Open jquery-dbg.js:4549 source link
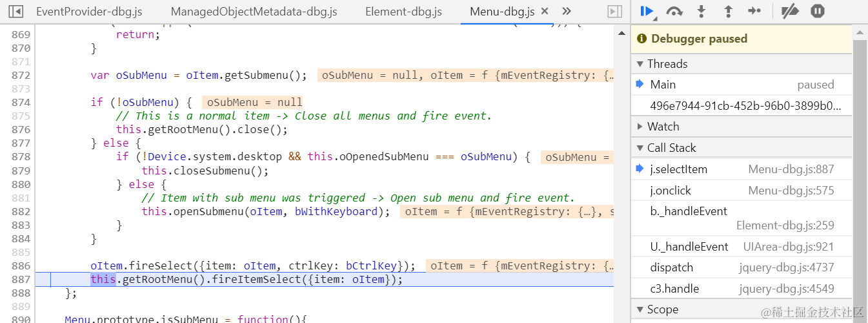Screen dimensions: 868x323 click(786, 289)
